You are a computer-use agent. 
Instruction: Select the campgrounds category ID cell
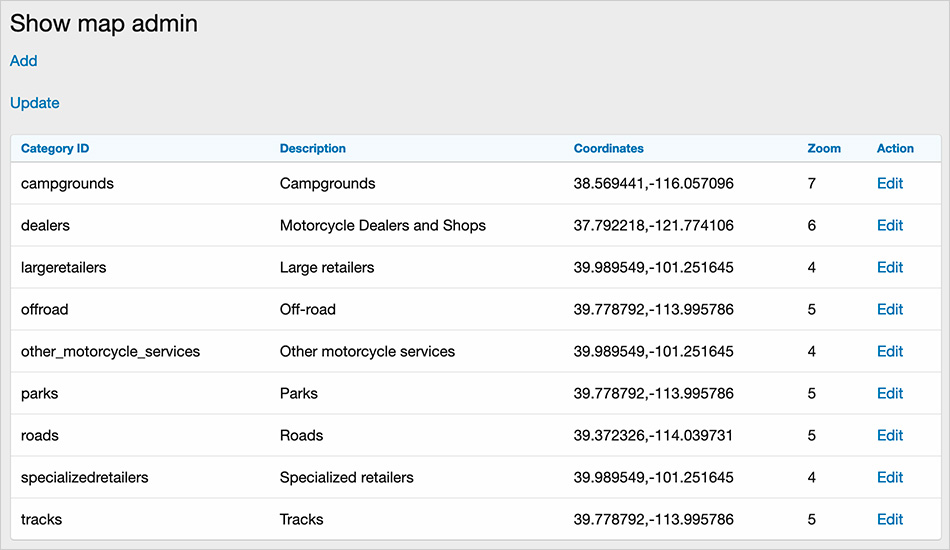67,184
